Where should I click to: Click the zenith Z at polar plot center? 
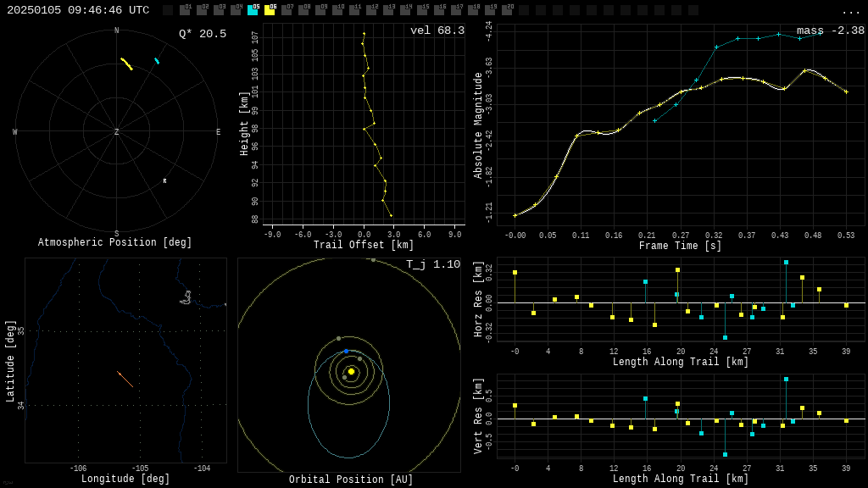117,132
